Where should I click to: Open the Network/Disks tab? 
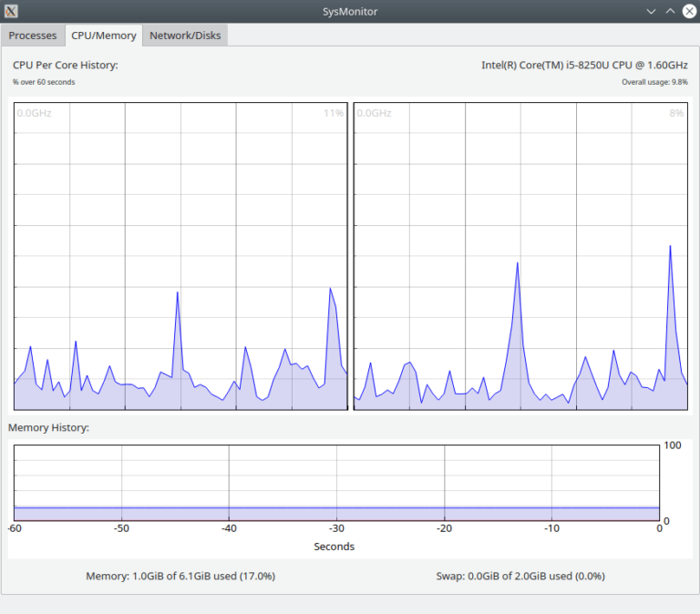(185, 36)
